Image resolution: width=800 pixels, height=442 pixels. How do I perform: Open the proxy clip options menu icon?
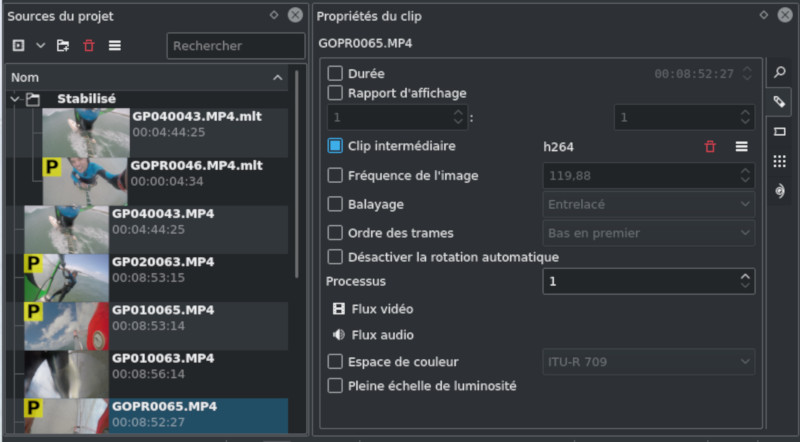click(741, 147)
